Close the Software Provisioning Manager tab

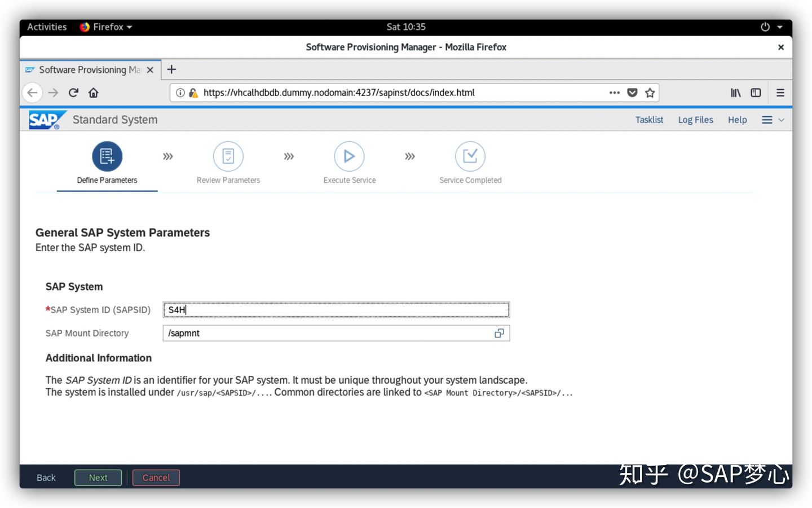pos(150,70)
